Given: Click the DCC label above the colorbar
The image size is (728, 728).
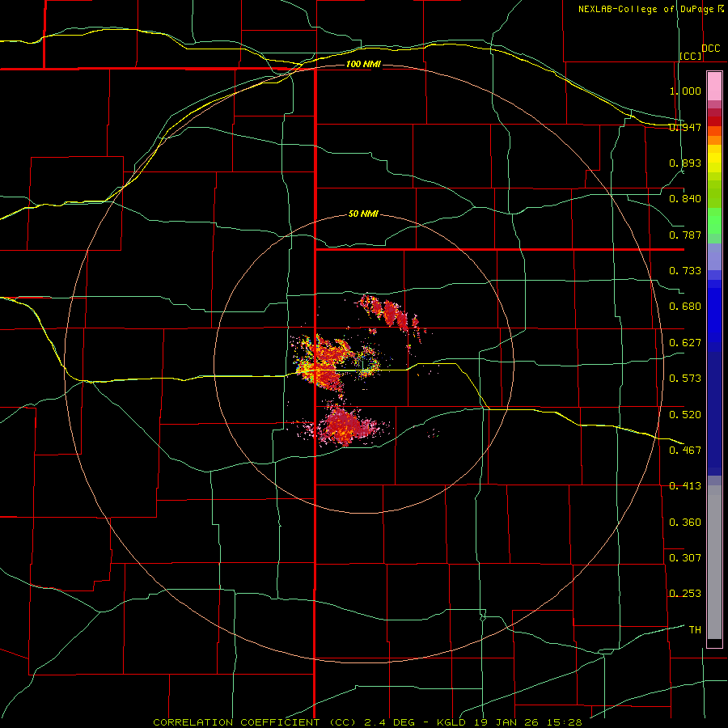Looking at the screenshot, I should (x=710, y=49).
